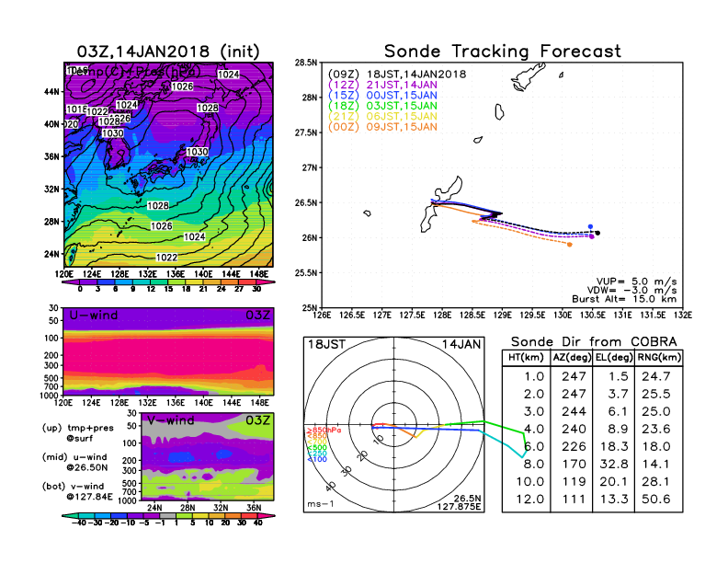728x563 pixels.
Task: Click the magenta end of the temperature colorbar
Action: point(265,282)
